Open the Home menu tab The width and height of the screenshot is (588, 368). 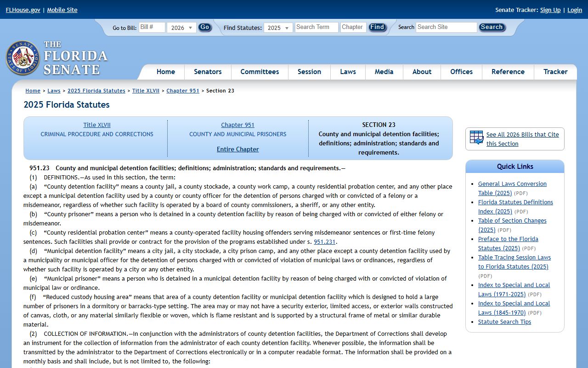(x=166, y=72)
